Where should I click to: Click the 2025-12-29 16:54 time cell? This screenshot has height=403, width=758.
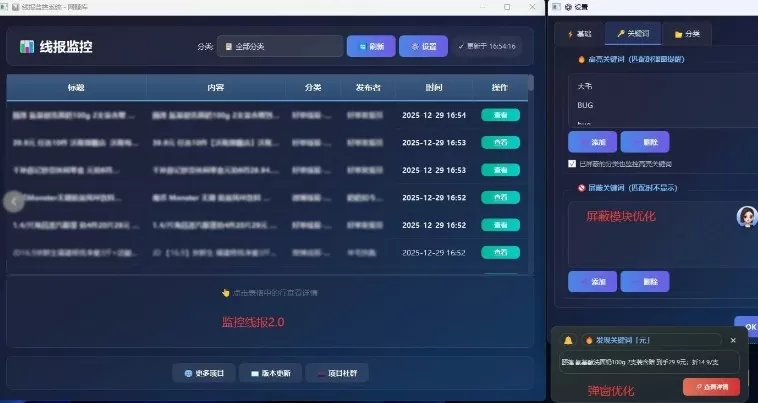(x=434, y=115)
